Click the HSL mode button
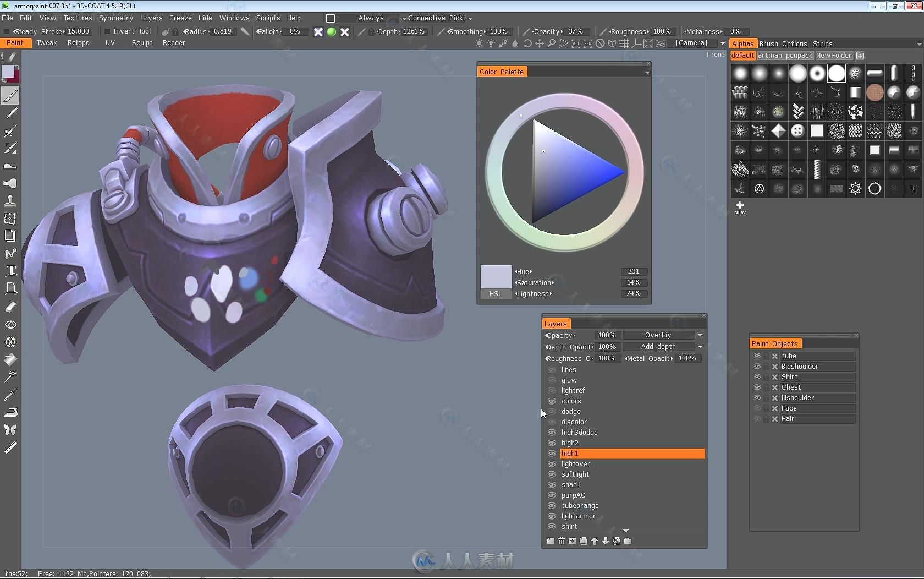Screen dimensions: 924x579 [496, 294]
